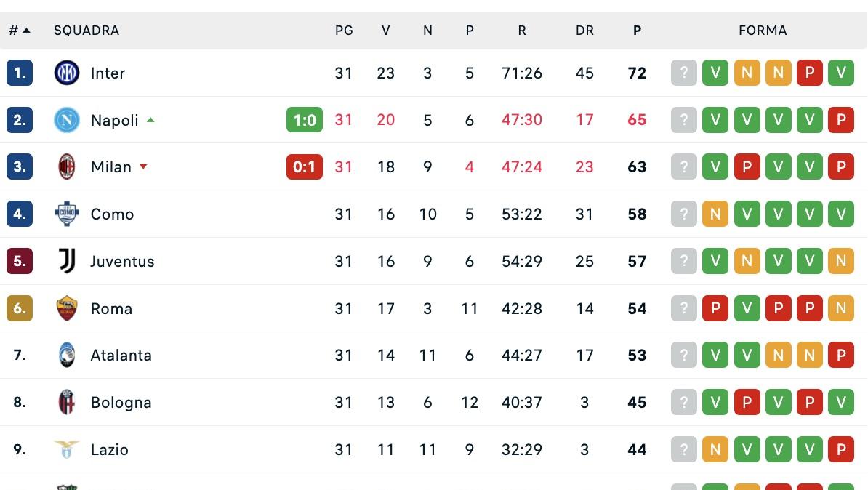Screen dimensions: 868x490
Task: Open the Inter team page link
Action: pos(106,73)
